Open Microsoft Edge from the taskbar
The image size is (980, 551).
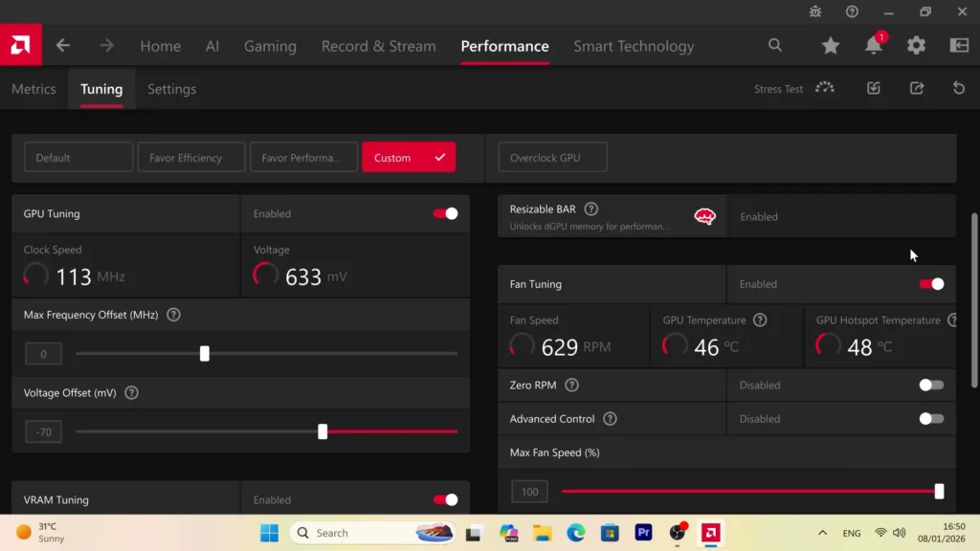click(x=575, y=533)
